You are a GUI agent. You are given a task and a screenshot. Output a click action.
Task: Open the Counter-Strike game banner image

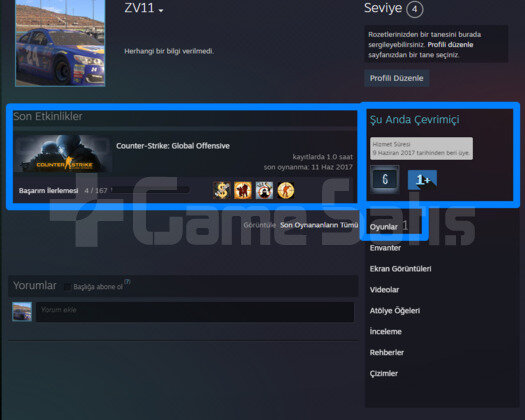click(x=63, y=153)
